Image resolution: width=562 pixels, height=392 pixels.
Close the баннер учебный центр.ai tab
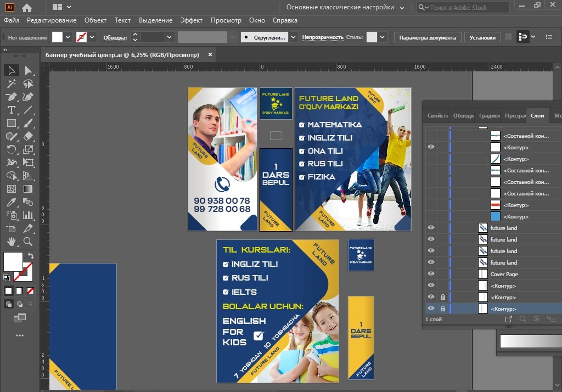(x=210, y=54)
